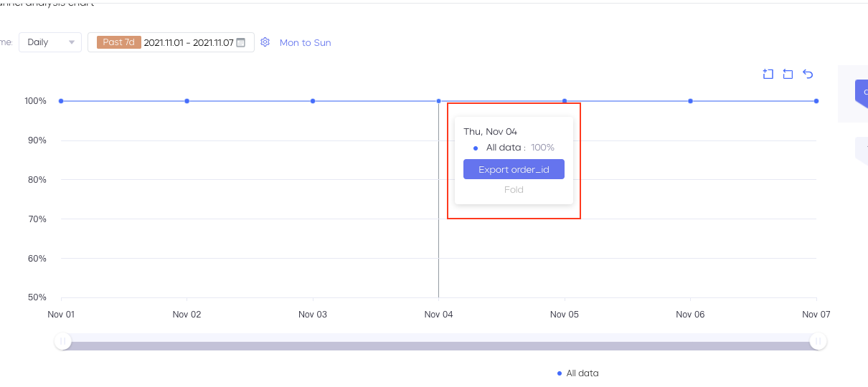The height and width of the screenshot is (387, 868).
Task: Click the All data : 100% tooltip row
Action: pos(514,148)
